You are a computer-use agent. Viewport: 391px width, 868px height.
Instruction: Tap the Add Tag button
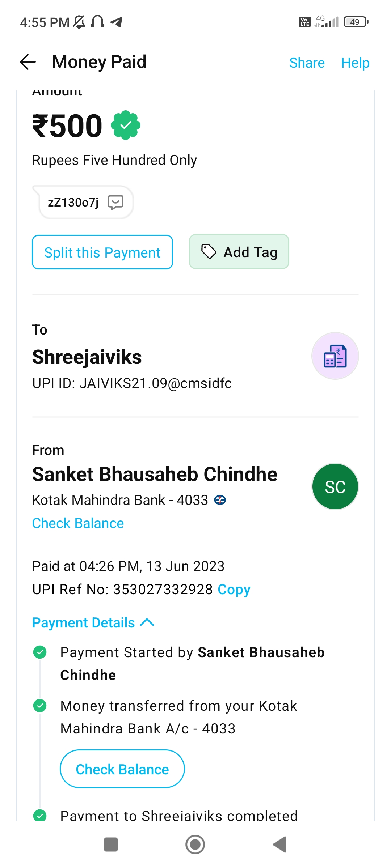coord(239,252)
